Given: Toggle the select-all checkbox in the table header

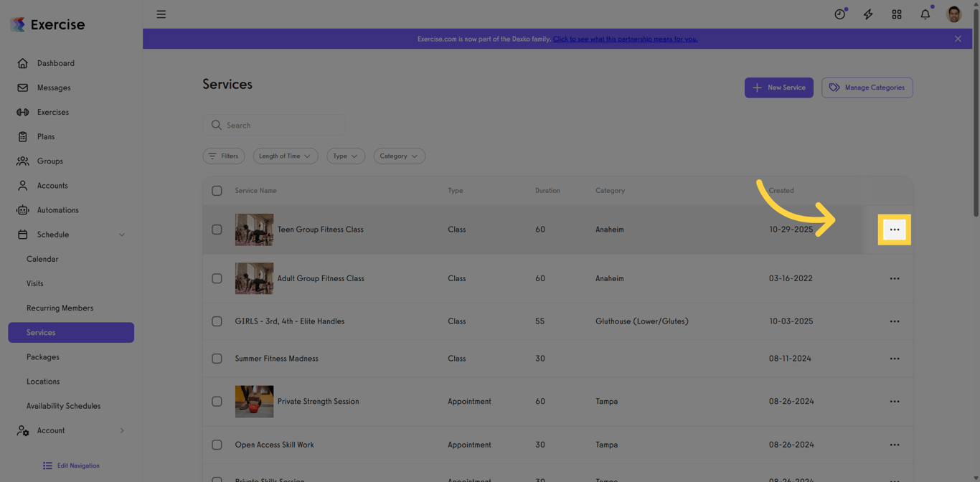Looking at the screenshot, I should click(x=217, y=191).
